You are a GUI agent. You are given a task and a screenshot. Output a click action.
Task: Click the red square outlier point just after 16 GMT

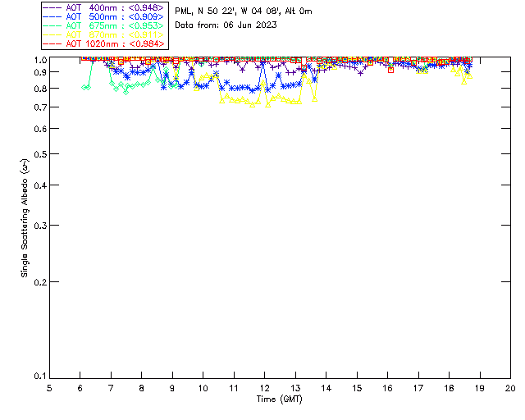[x=390, y=70]
